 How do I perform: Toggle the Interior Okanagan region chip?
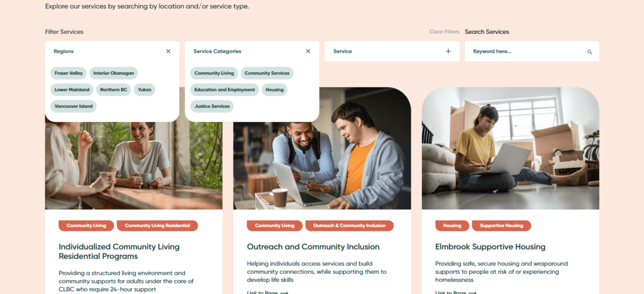click(113, 73)
